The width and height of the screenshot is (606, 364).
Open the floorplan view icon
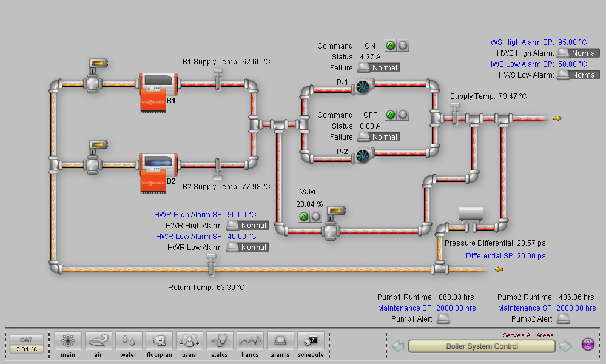point(159,340)
